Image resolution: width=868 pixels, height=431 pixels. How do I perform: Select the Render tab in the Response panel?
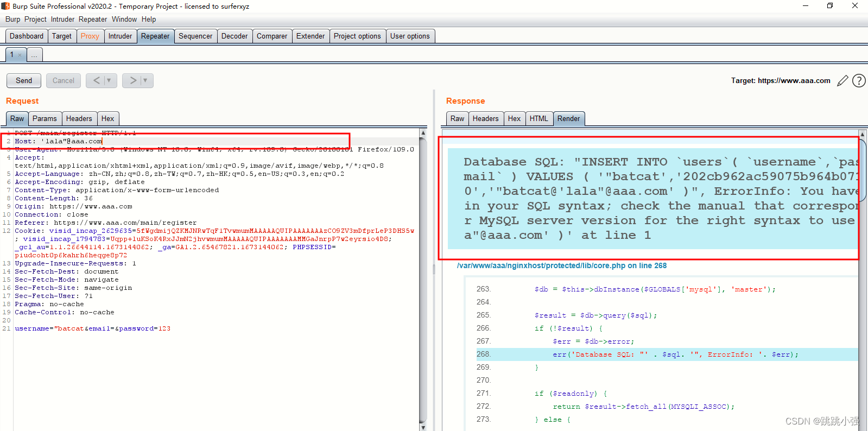569,118
